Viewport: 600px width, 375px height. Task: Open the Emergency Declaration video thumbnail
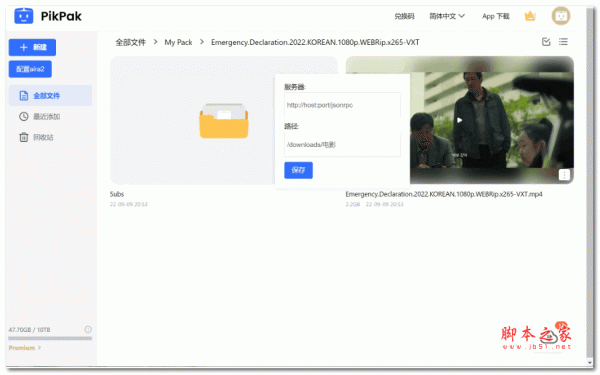click(x=460, y=120)
